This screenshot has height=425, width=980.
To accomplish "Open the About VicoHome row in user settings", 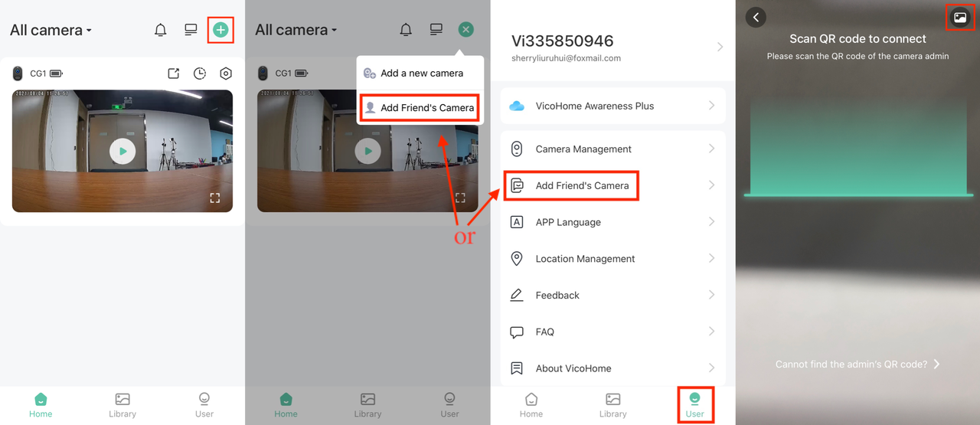I will pos(613,368).
